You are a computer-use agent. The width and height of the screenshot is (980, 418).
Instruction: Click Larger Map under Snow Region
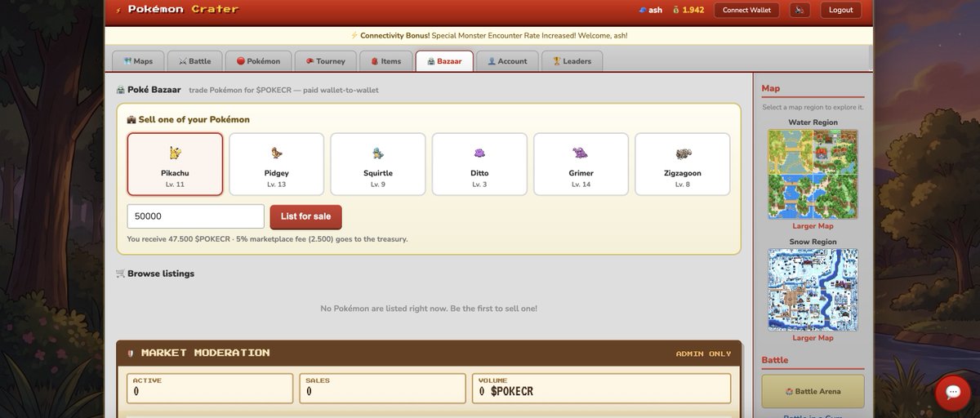(813, 338)
